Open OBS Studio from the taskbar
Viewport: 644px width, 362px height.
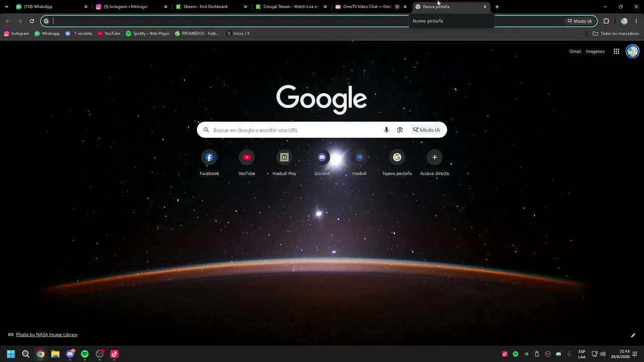100,354
